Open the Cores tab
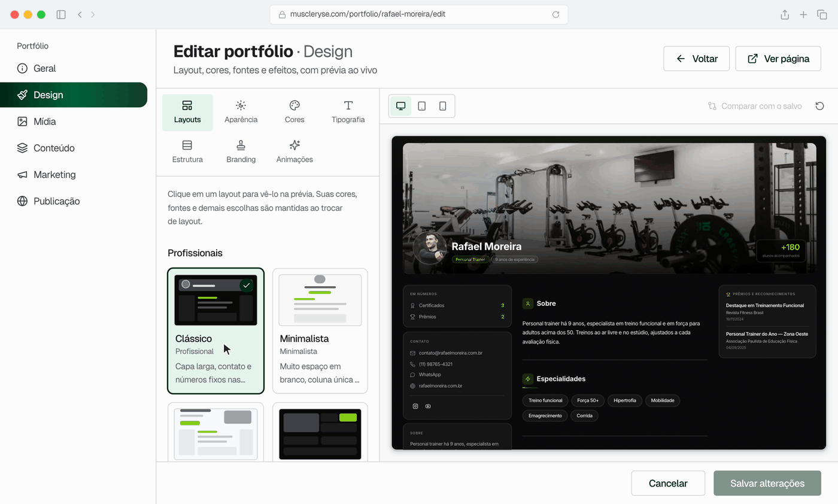The height and width of the screenshot is (504, 838). 294,113
